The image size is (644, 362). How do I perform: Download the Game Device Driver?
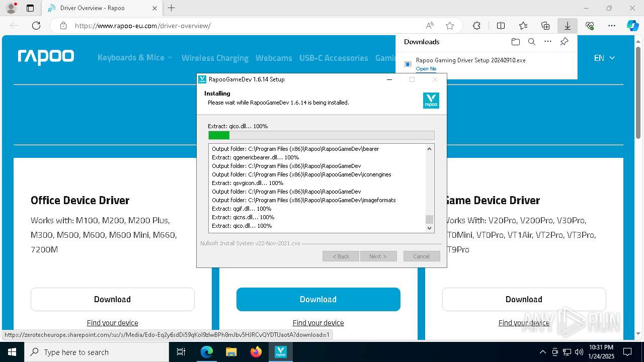pos(524,299)
